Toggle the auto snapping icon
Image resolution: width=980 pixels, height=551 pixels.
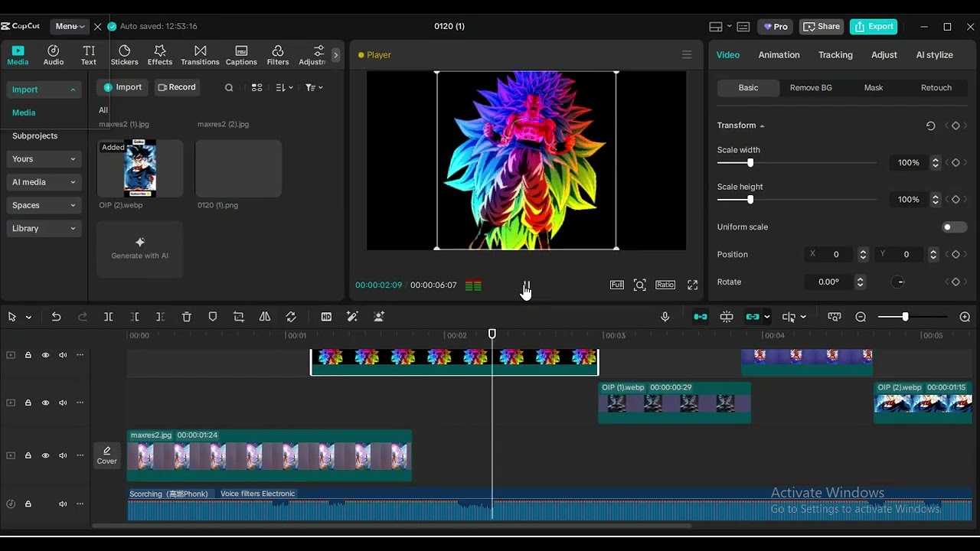[x=727, y=317]
